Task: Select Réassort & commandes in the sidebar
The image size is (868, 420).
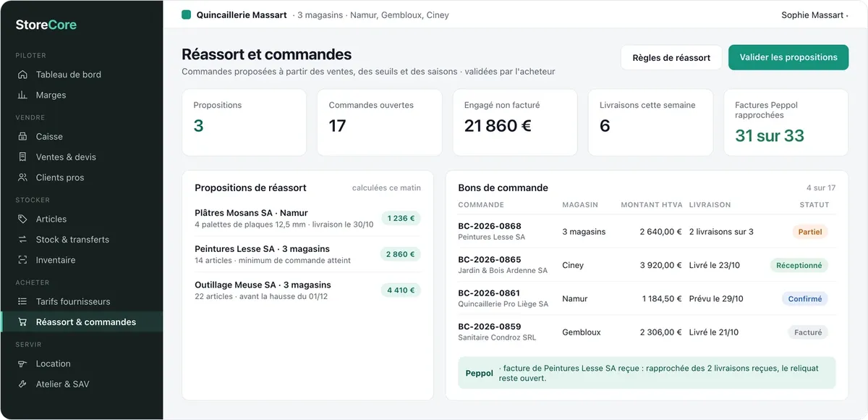Action: [x=81, y=322]
